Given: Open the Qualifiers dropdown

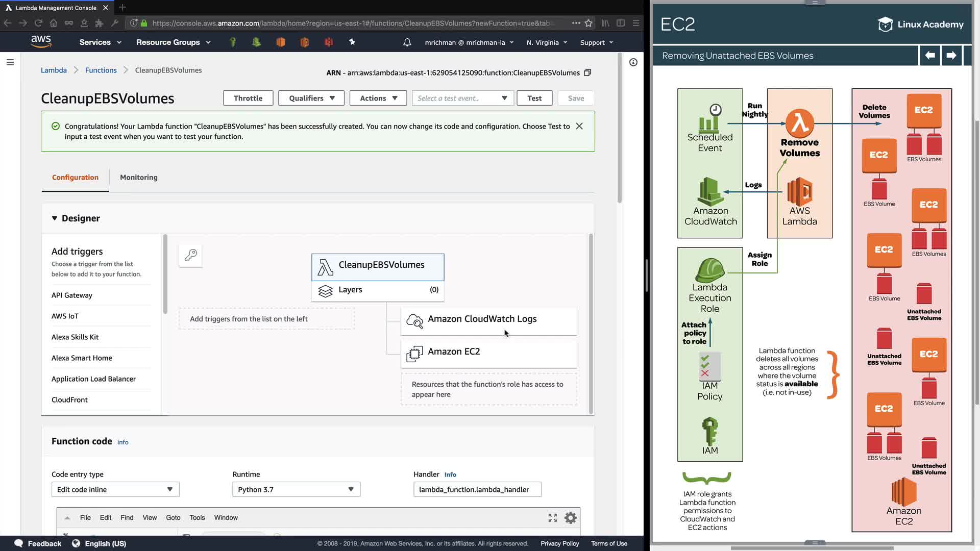Looking at the screenshot, I should point(311,98).
